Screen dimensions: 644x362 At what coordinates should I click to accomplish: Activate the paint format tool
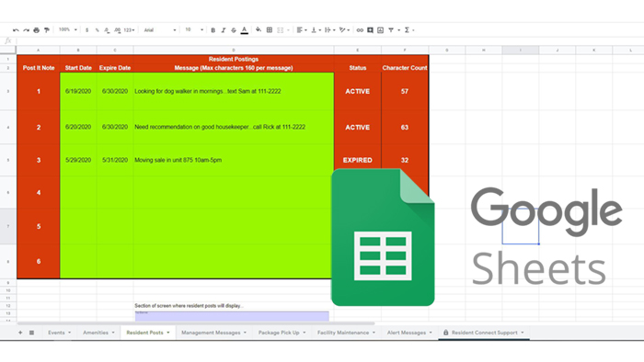47,30
